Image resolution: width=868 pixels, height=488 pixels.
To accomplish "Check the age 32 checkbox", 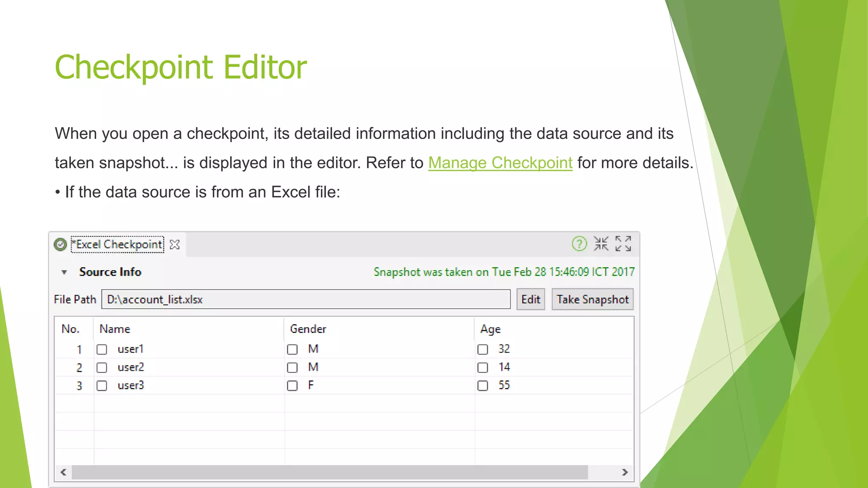I will tap(482, 349).
